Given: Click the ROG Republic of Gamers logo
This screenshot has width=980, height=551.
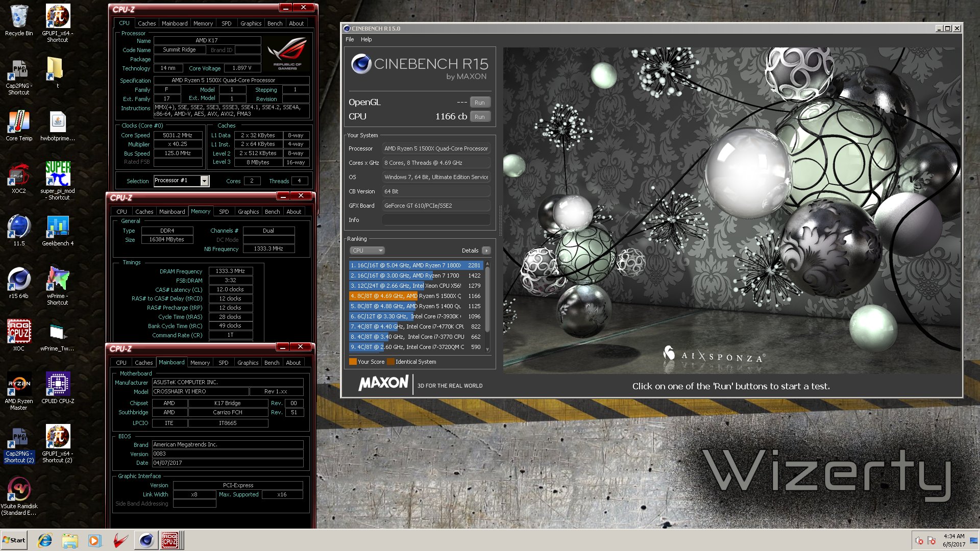Looking at the screenshot, I should (288, 53).
